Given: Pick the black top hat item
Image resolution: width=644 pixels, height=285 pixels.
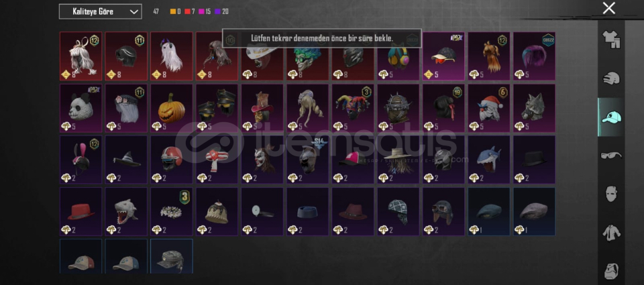Looking at the screenshot, I should pos(534,160).
